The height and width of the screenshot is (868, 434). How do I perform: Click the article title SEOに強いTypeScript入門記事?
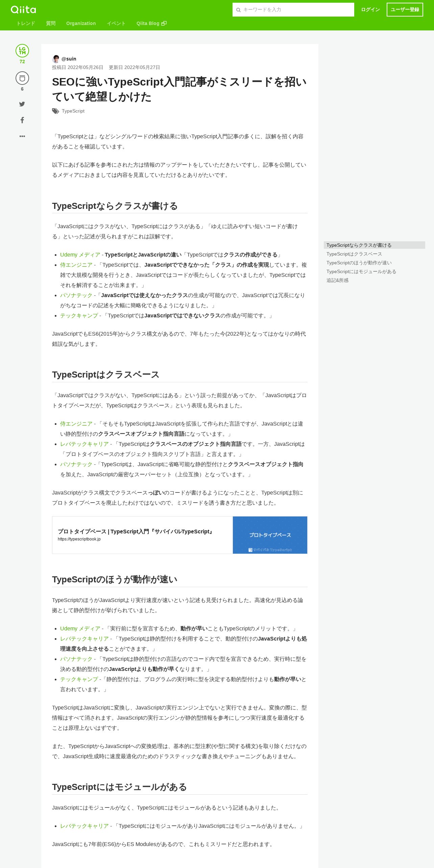[179, 89]
